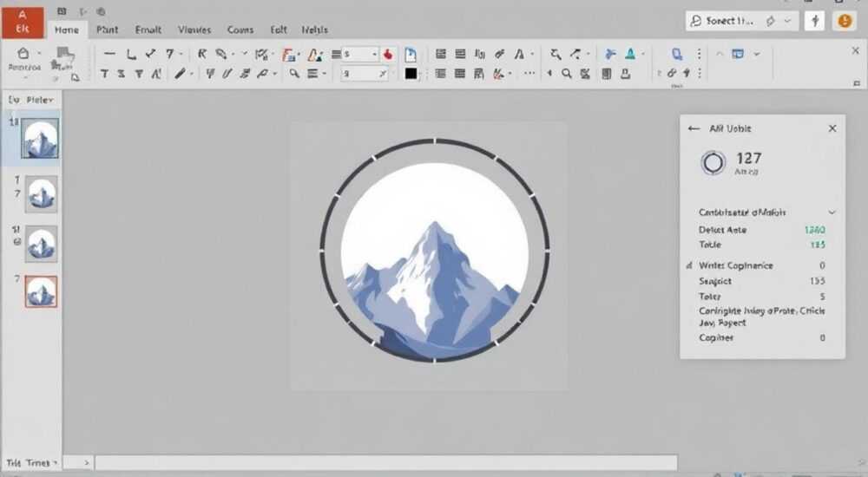Click the pencil draw tool icon
The width and height of the screenshot is (868, 477).
180,74
